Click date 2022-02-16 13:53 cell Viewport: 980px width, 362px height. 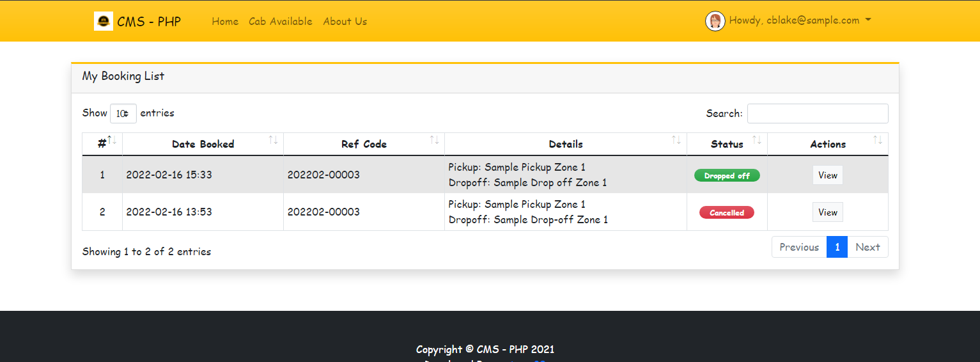[x=203, y=212]
